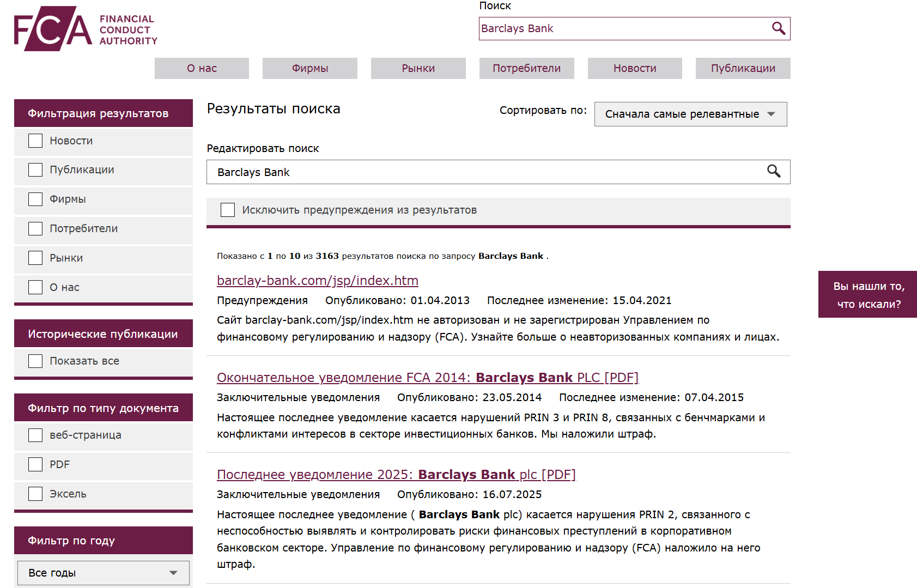Select the Рынки filter checkbox
917x588 pixels.
tap(35, 258)
